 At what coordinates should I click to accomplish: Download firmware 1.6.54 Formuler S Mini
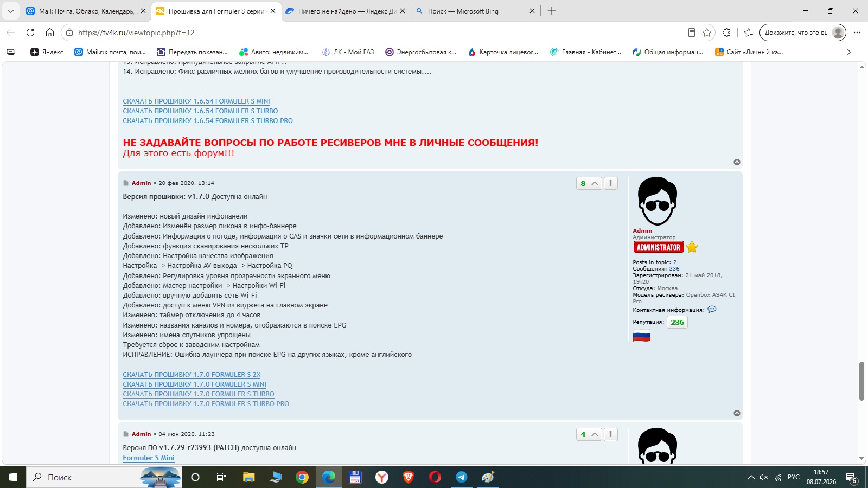click(x=196, y=101)
